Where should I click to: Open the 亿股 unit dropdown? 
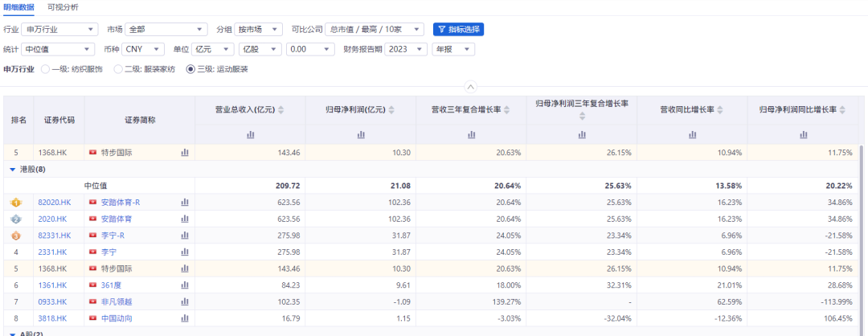(260, 49)
